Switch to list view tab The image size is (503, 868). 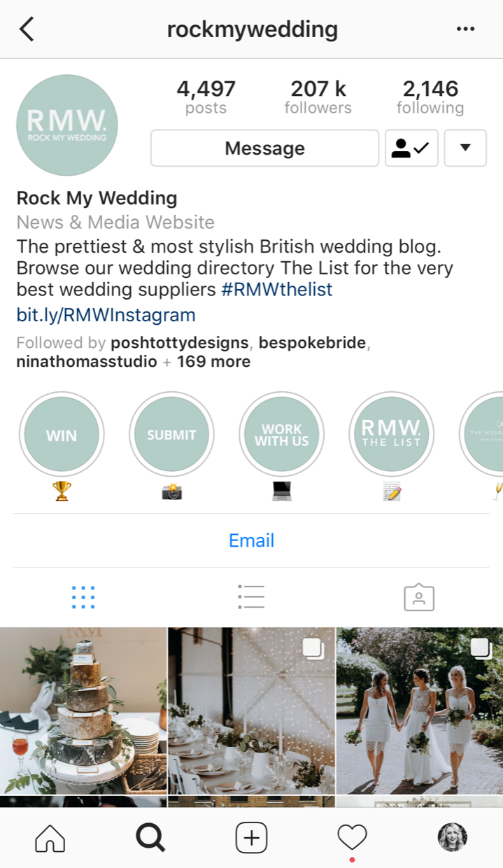click(251, 597)
